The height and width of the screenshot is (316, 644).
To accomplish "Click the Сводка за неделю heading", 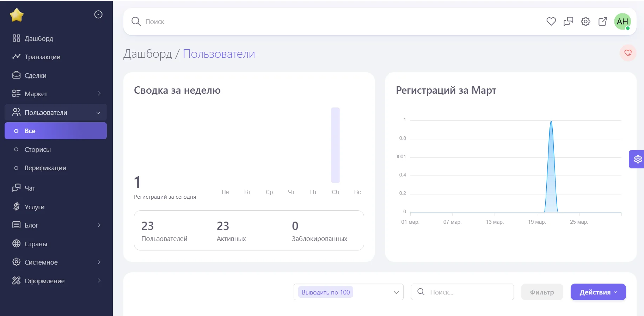I will (x=177, y=91).
